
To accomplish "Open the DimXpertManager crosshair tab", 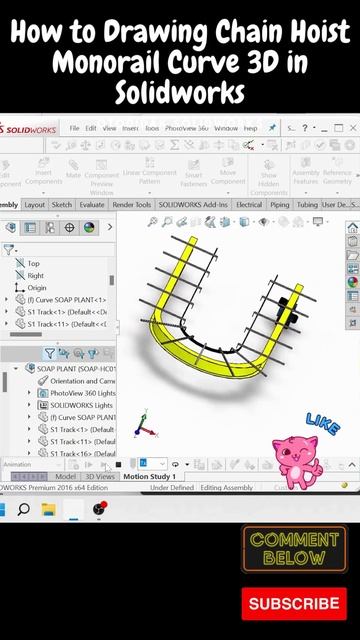I will (69, 227).
